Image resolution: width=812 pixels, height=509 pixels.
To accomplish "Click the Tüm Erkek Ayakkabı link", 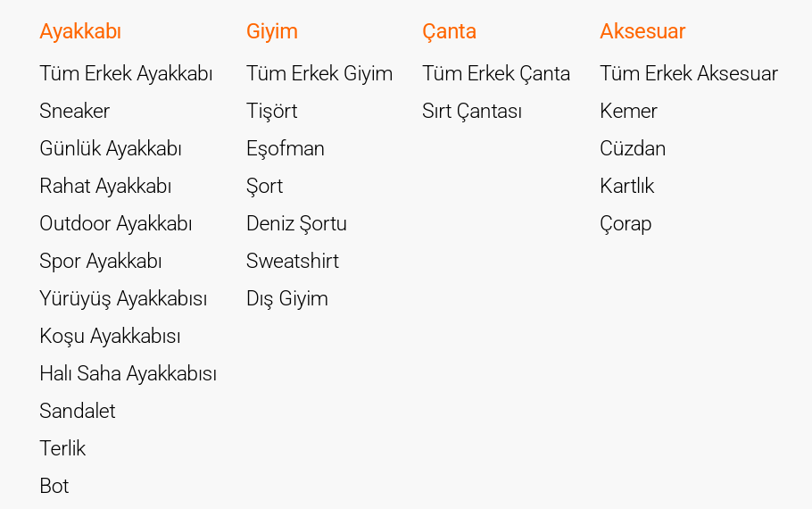I will (x=126, y=73).
